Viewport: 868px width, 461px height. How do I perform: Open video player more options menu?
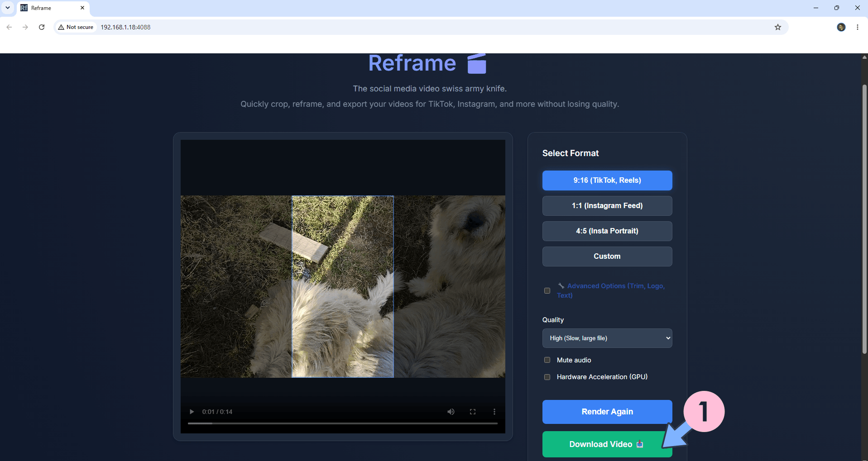click(x=494, y=412)
